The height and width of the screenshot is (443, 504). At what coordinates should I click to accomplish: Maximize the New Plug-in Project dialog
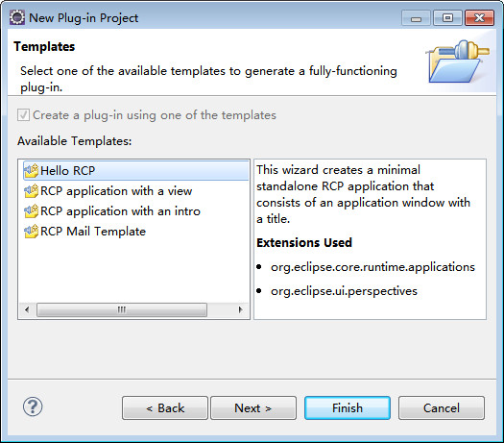(447, 17)
